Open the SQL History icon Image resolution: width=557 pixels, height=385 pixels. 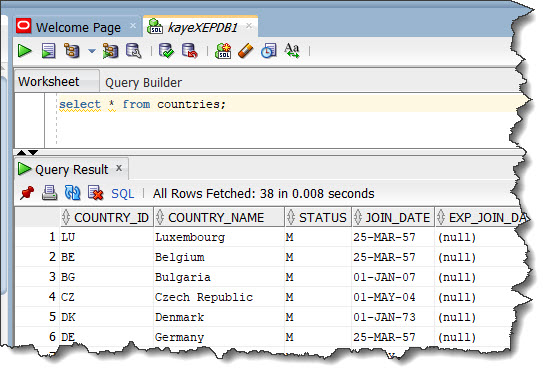(269, 51)
